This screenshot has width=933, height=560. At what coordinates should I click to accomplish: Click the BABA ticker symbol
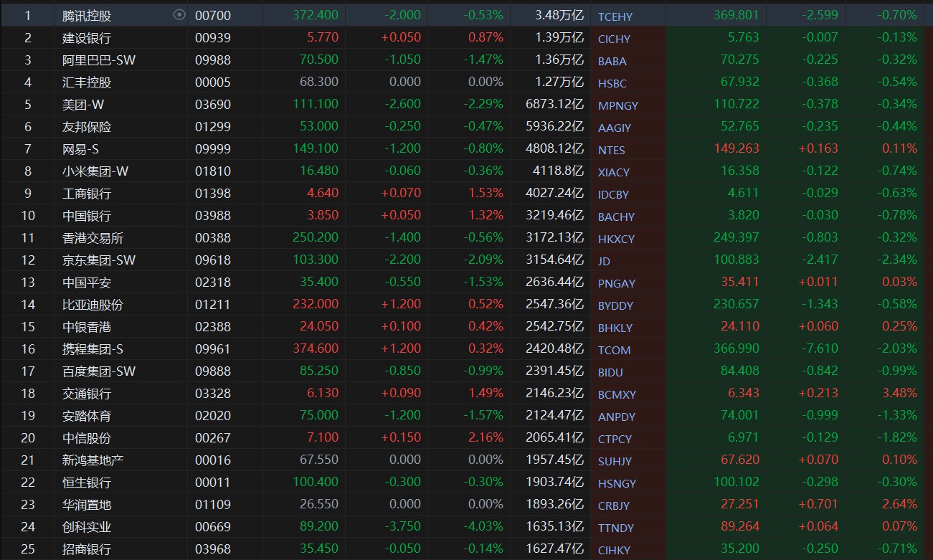(612, 61)
